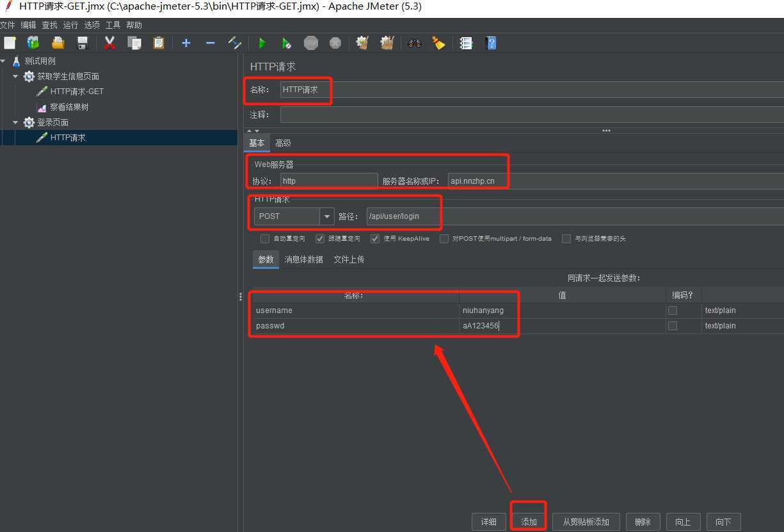Collapse the 获取学生信息页面 thread group
784x532 pixels.
click(x=16, y=76)
